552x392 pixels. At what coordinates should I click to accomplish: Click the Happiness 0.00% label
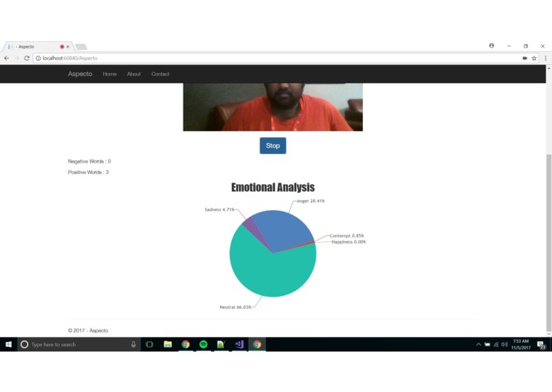pos(349,242)
